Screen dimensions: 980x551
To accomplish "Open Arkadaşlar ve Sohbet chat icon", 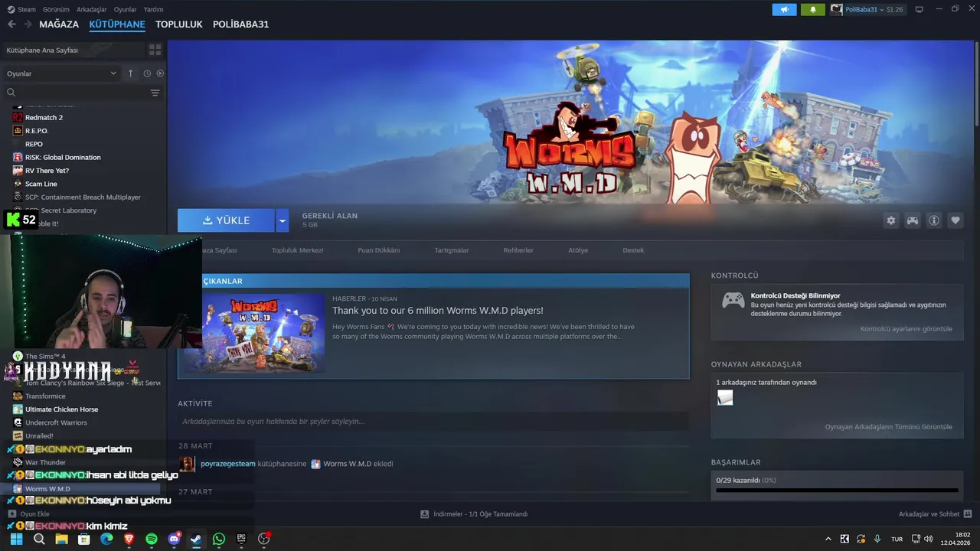I will coord(968,514).
